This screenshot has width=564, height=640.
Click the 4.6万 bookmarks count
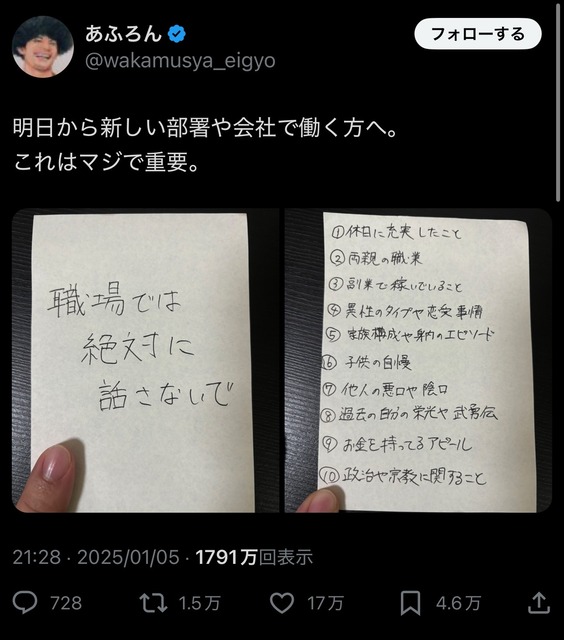pyautogui.click(x=458, y=603)
